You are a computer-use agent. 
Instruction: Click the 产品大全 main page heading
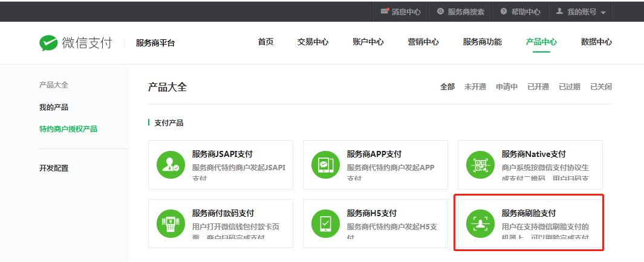coord(167,87)
